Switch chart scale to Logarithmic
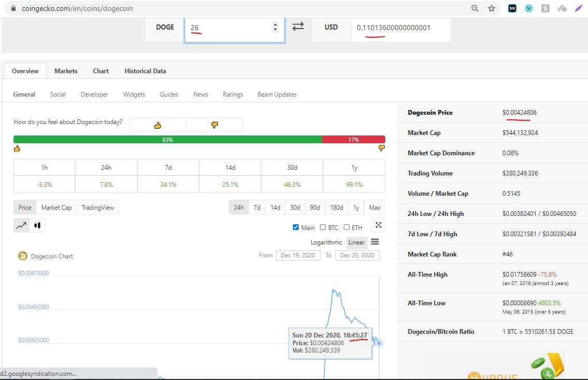This screenshot has width=588, height=380. (x=326, y=242)
